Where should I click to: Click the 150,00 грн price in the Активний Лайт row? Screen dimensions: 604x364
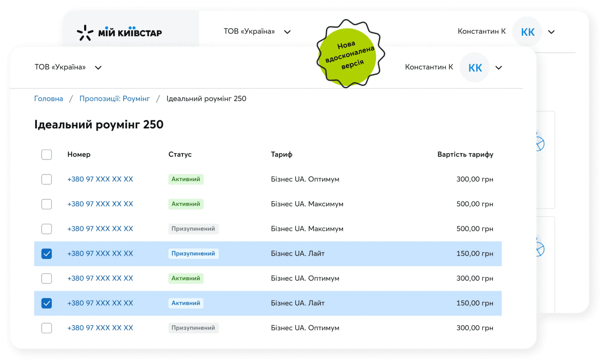click(475, 303)
